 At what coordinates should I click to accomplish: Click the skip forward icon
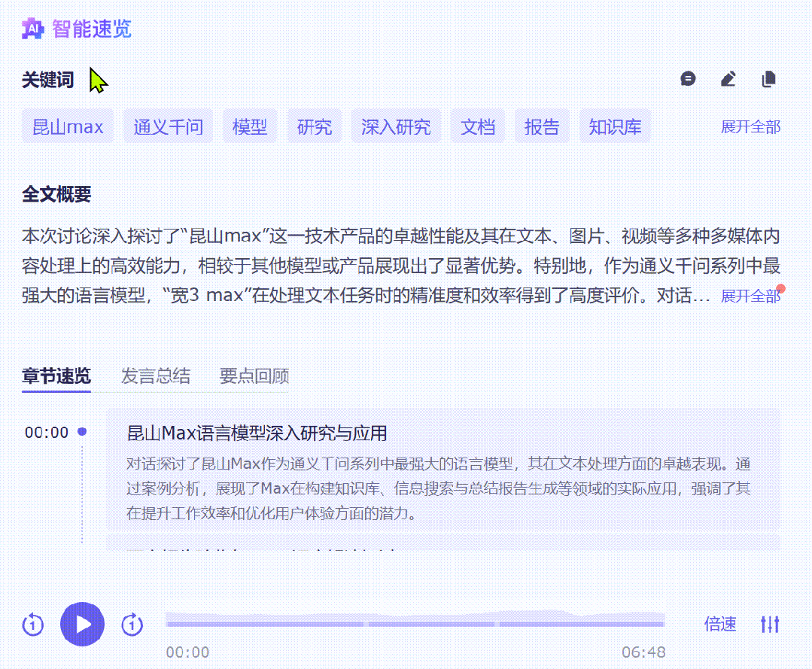[132, 624]
